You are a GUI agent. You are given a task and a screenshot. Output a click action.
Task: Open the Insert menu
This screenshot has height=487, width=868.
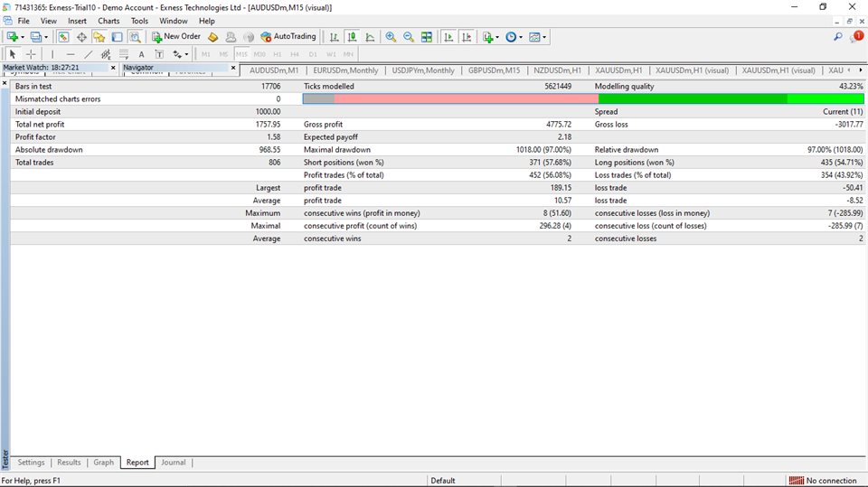click(x=77, y=21)
